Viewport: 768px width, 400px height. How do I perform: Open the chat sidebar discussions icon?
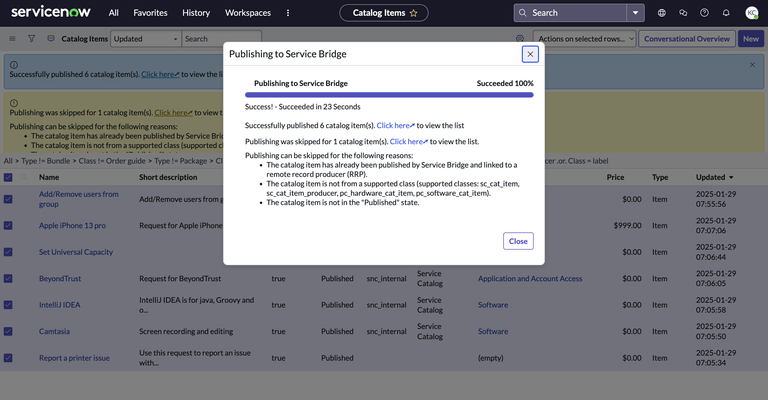683,13
